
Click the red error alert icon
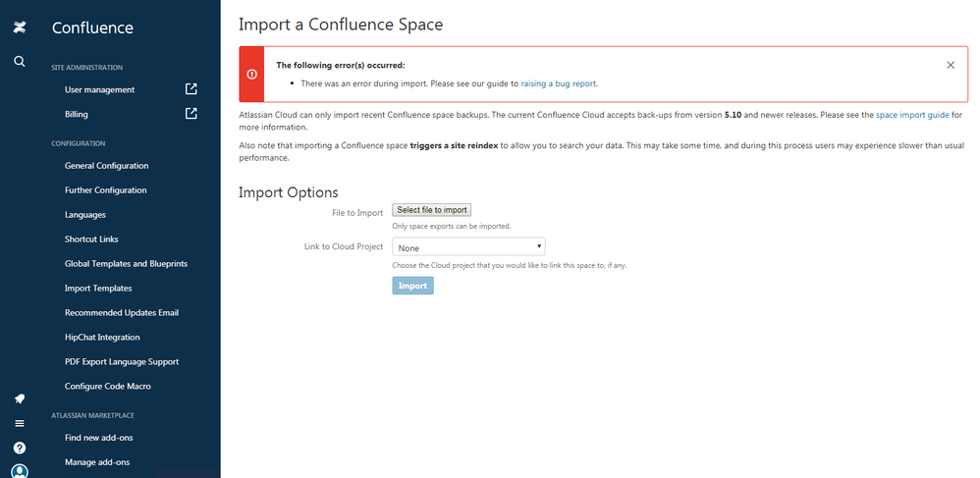click(x=252, y=74)
